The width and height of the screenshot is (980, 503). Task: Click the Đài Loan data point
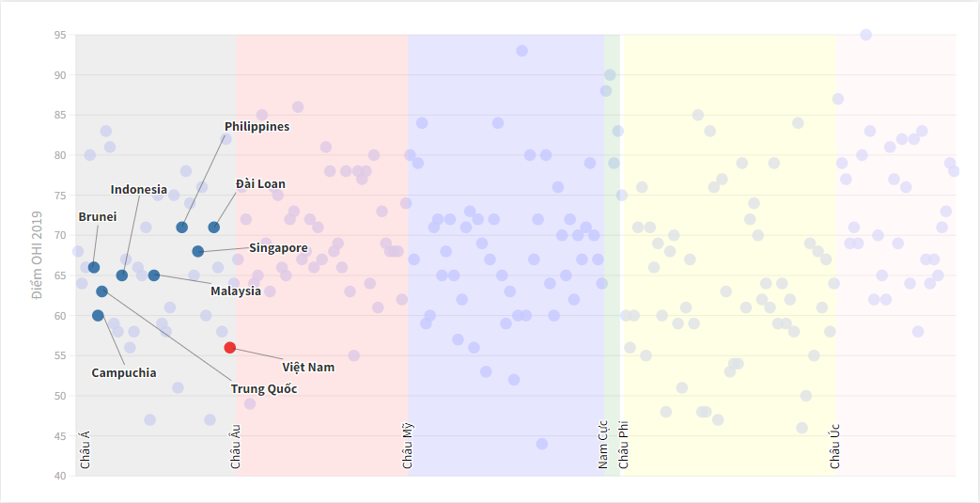click(214, 228)
